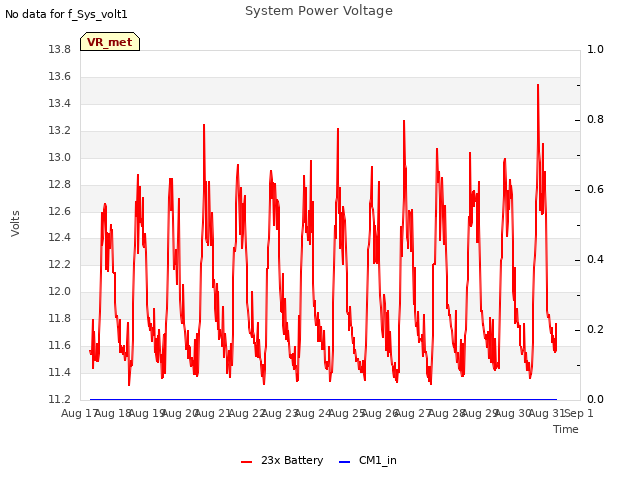Click the 12.6 left axis tick label
The width and height of the screenshot is (640, 480).
[x=60, y=211]
